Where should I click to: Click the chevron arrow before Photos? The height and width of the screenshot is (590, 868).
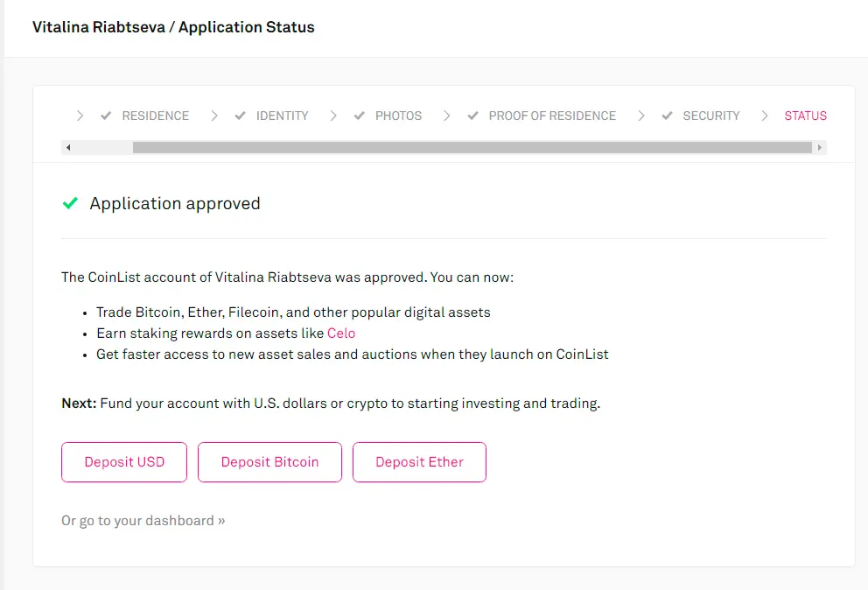[333, 116]
